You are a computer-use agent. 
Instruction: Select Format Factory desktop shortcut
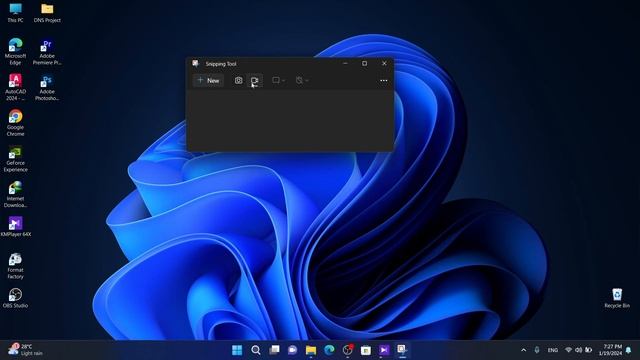(16, 266)
